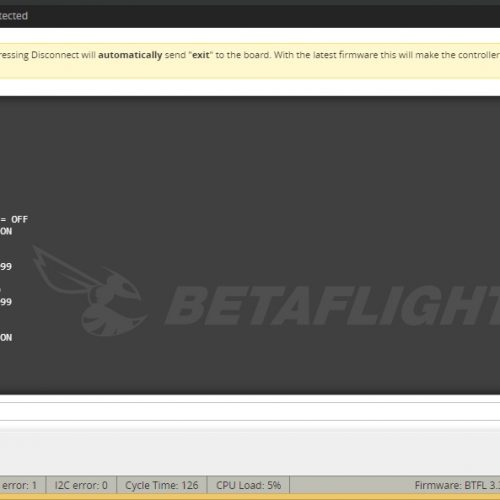Click the partially visible 'tected' header text
The width and height of the screenshot is (500, 500).
(x=14, y=16)
